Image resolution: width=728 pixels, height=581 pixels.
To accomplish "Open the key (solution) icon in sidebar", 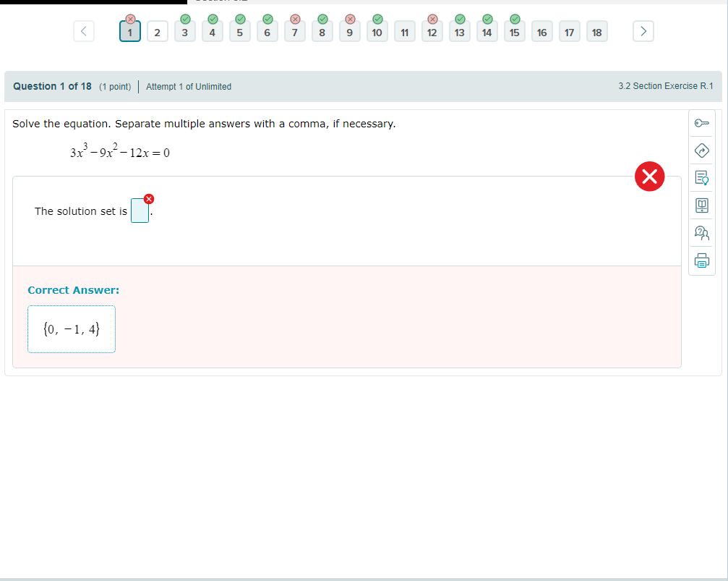I will click(x=701, y=123).
